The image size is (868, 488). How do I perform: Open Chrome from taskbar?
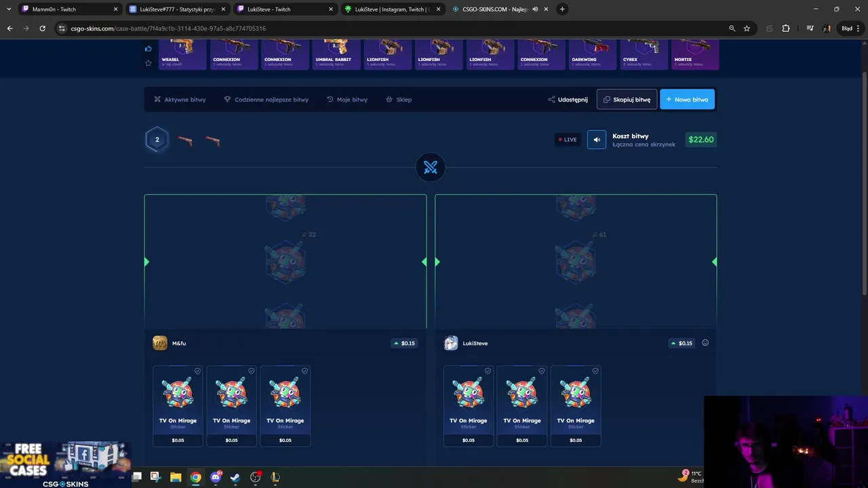(x=195, y=477)
